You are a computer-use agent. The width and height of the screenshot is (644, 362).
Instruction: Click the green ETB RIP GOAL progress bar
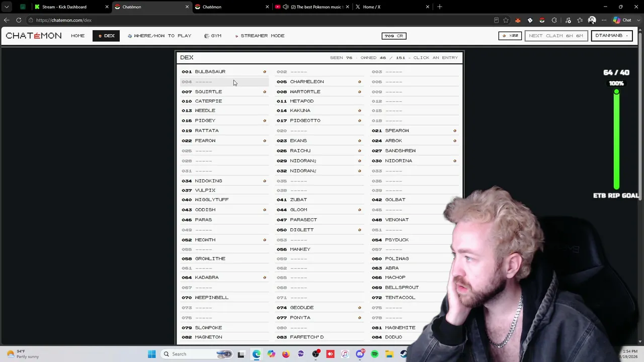pos(616,140)
